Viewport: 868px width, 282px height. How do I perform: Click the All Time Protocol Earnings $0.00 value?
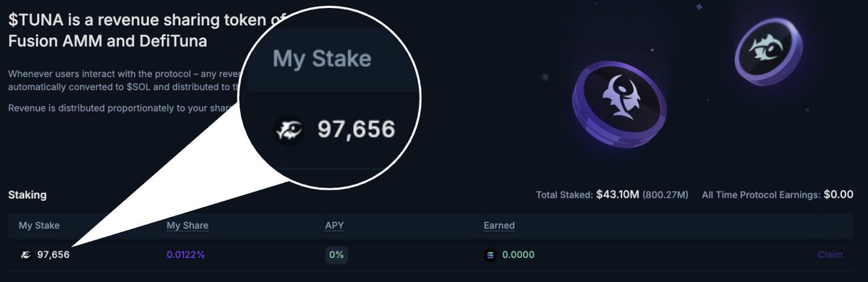[839, 195]
